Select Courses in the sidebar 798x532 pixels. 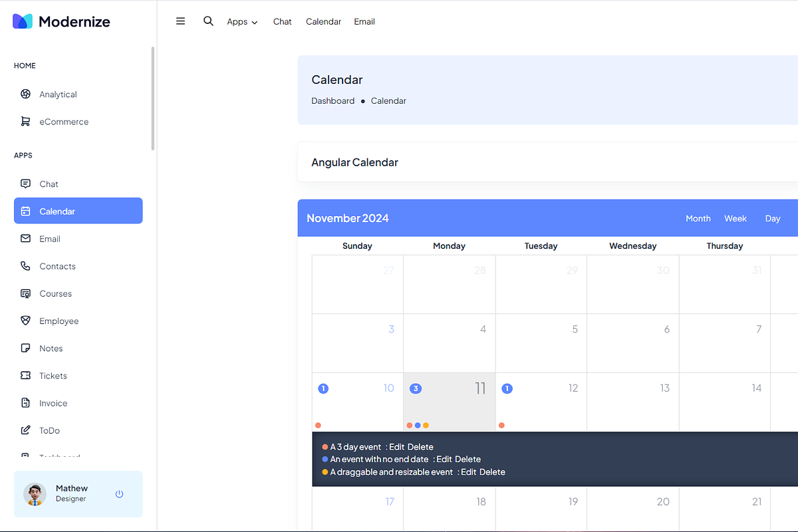78,293
